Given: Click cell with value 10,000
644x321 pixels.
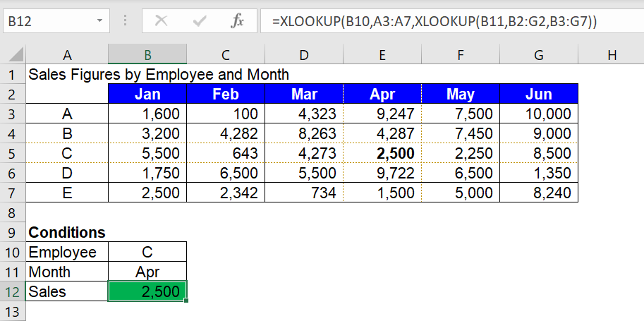Looking at the screenshot, I should click(x=539, y=114).
